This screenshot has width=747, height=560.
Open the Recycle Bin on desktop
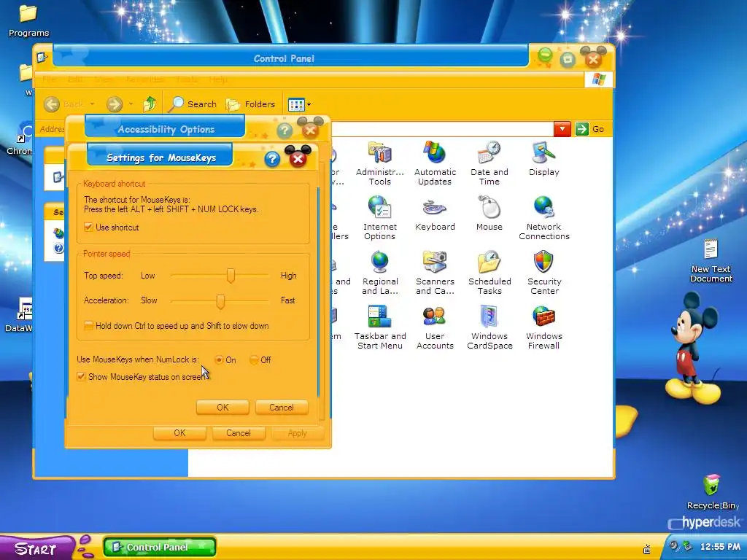click(711, 492)
